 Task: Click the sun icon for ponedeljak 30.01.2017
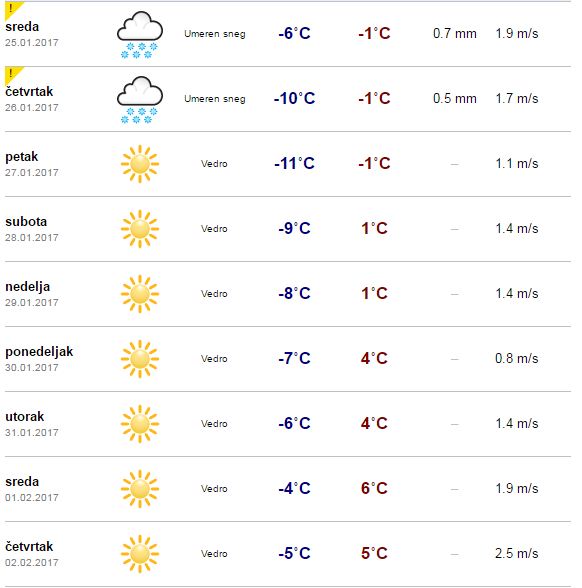pos(140,359)
